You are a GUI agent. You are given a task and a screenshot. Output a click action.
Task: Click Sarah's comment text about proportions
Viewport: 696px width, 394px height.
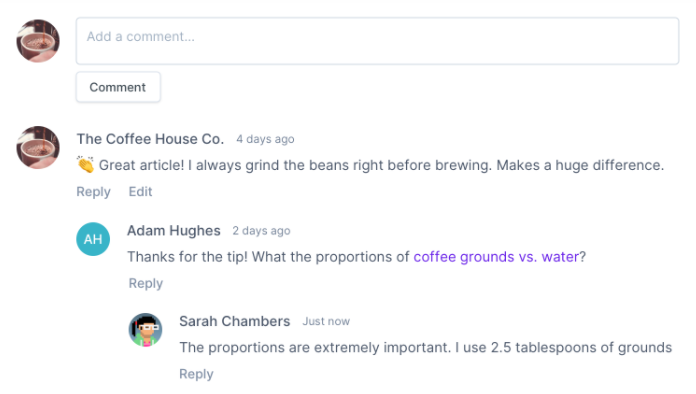click(426, 347)
